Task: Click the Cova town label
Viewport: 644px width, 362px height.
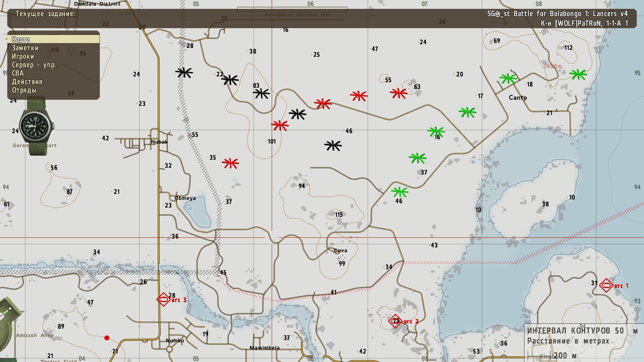Action: pyautogui.click(x=341, y=250)
